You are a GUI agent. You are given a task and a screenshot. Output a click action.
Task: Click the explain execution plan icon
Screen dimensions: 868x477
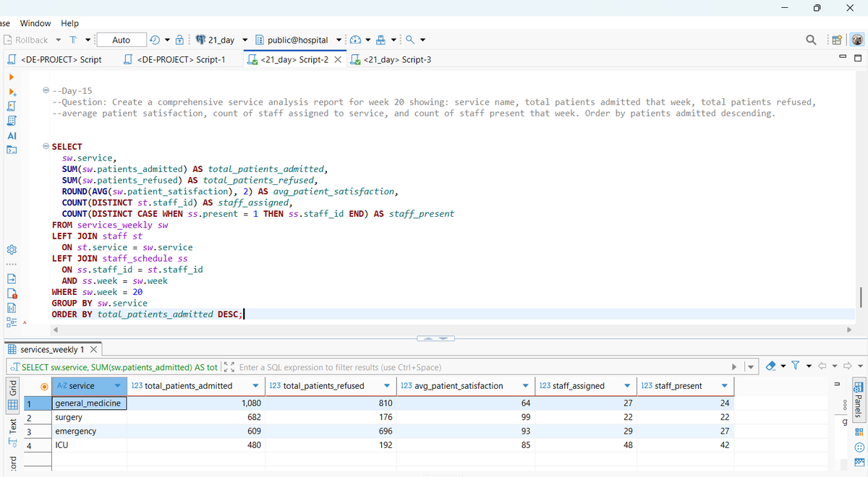click(x=11, y=121)
